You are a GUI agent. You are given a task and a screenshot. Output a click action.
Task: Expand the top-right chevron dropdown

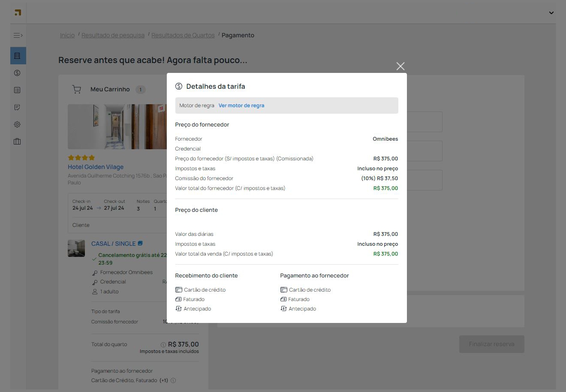pos(551,13)
